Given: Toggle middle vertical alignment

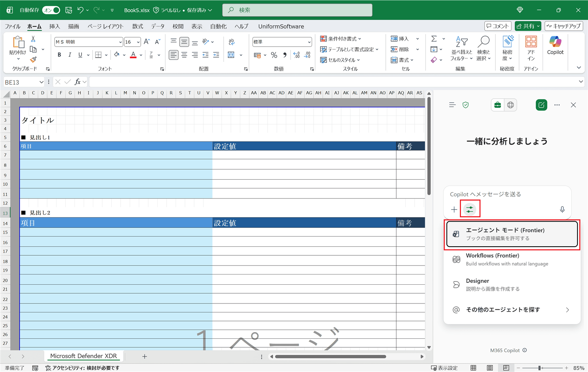Looking at the screenshot, I should 184,42.
